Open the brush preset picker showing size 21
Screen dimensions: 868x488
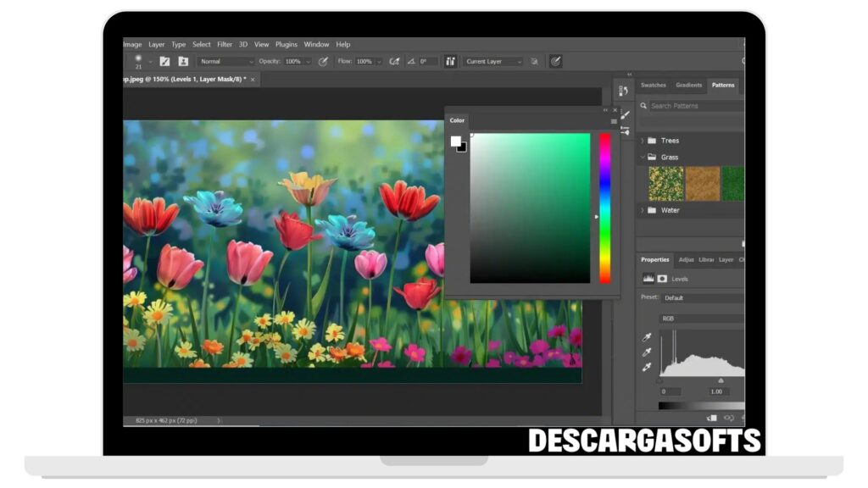tap(138, 61)
